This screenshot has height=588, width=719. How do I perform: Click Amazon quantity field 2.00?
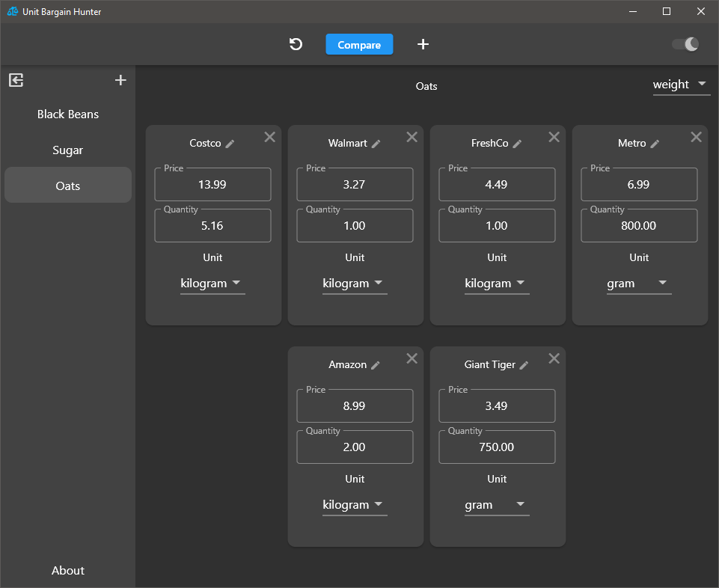click(355, 447)
